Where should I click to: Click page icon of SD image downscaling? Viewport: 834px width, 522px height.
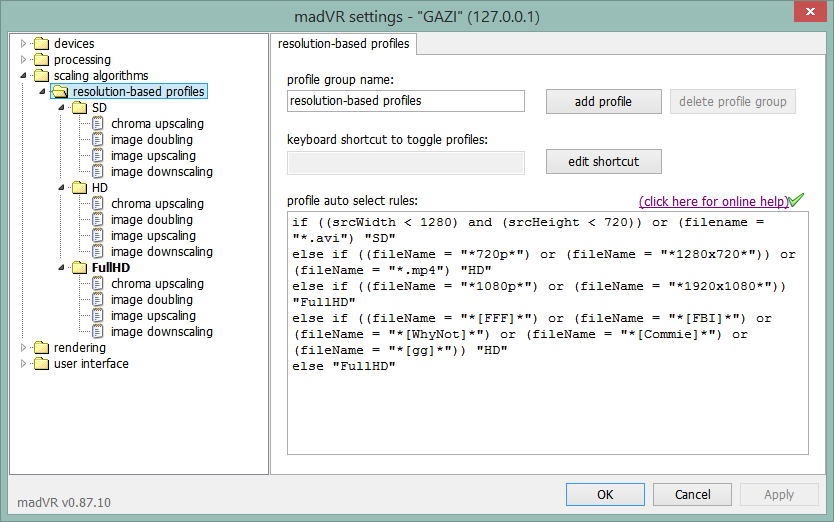click(97, 171)
